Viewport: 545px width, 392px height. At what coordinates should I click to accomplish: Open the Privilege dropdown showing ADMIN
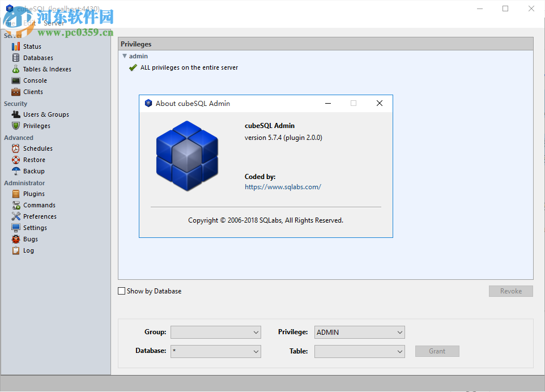(359, 332)
